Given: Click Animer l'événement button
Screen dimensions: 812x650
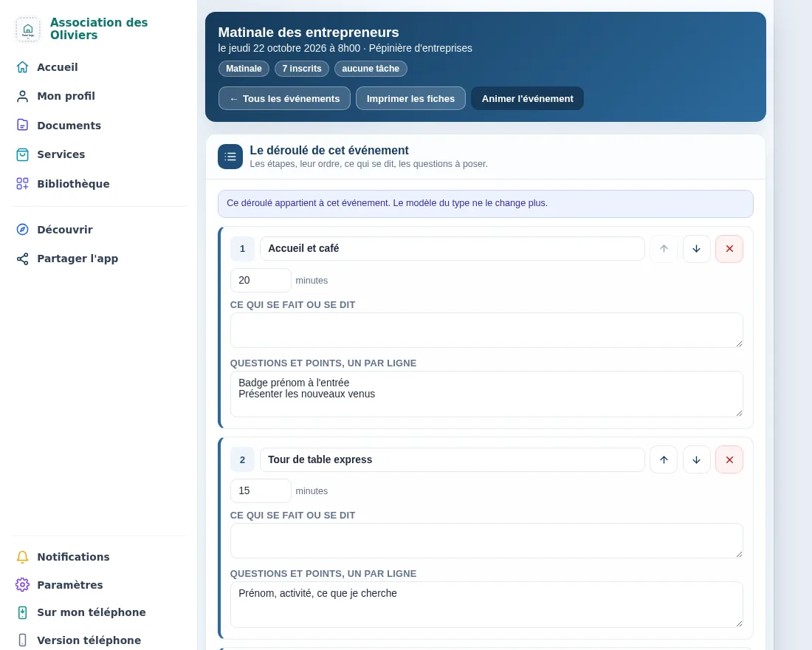Looking at the screenshot, I should (527, 98).
